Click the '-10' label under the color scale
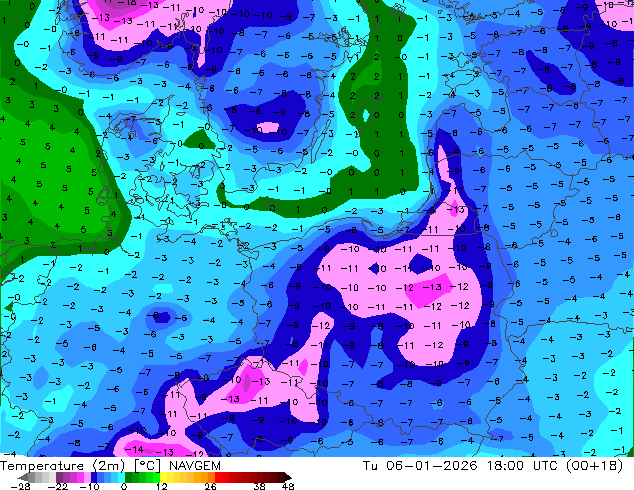Screen dimensions: 634x490 click(89, 486)
